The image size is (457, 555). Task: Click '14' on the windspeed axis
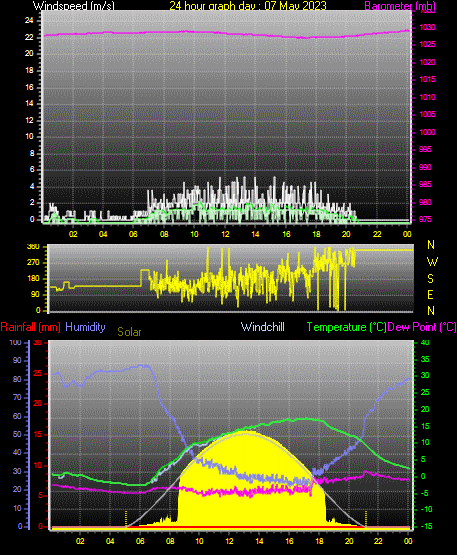(x=29, y=104)
